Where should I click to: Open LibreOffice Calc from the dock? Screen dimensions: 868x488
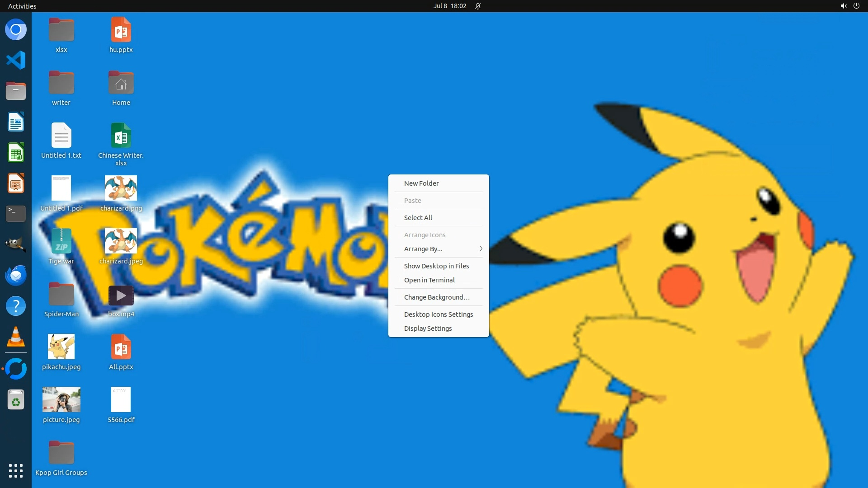(x=16, y=153)
